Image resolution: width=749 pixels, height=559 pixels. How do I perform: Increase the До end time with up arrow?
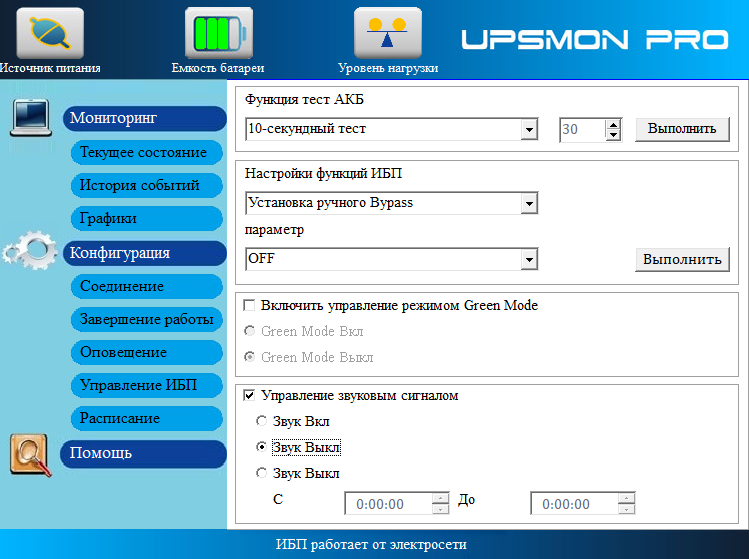[x=626, y=499]
